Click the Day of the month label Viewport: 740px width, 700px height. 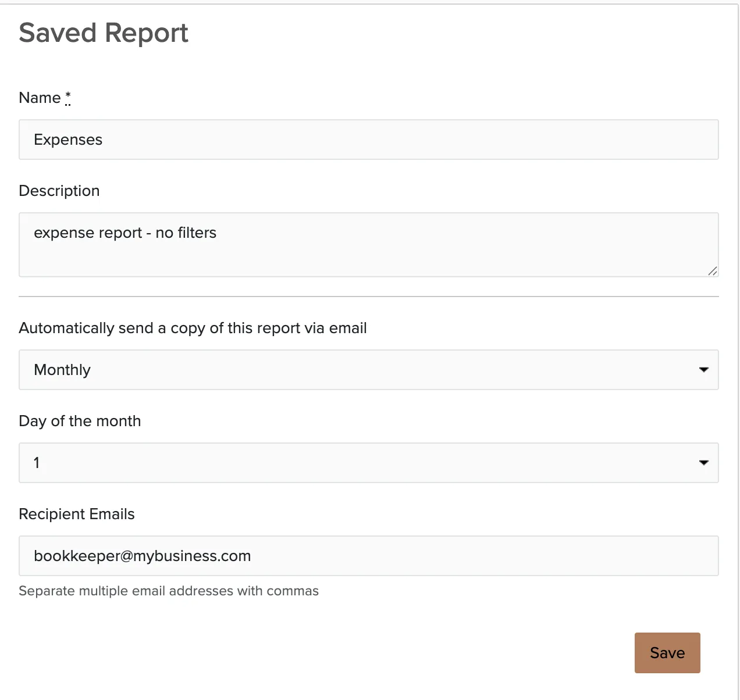click(x=80, y=422)
